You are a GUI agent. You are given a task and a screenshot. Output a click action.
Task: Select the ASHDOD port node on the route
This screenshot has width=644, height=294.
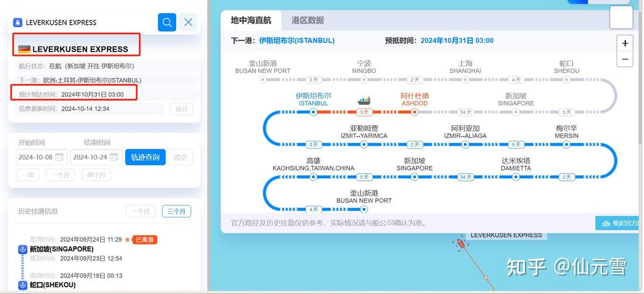[x=414, y=112]
